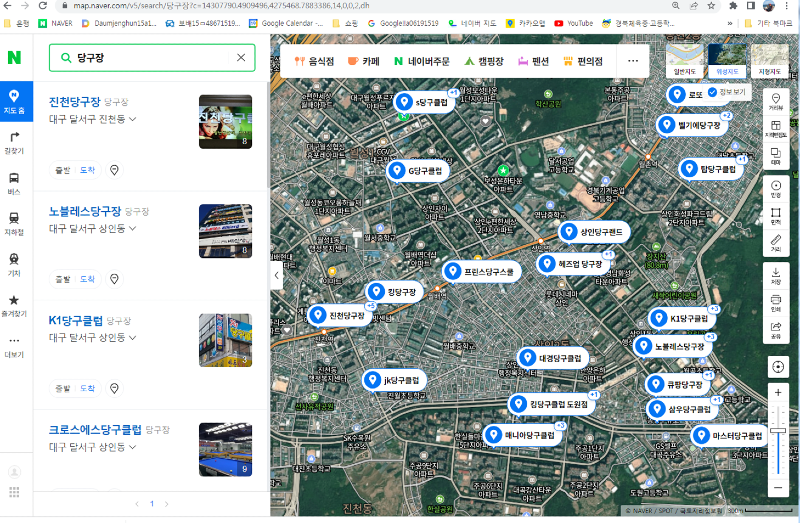Switch to 지형지도 terrain map type
Image resolution: width=800 pixels, height=523 pixels.
tap(770, 60)
